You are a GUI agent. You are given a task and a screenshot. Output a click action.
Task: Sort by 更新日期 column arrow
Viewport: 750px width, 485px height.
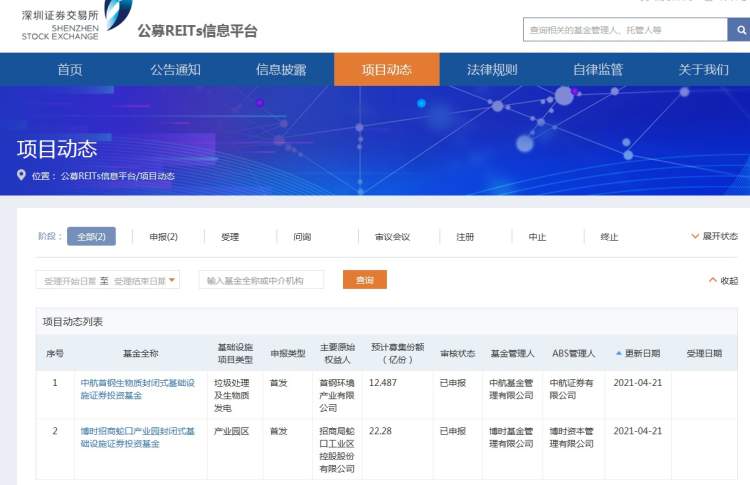click(x=618, y=353)
